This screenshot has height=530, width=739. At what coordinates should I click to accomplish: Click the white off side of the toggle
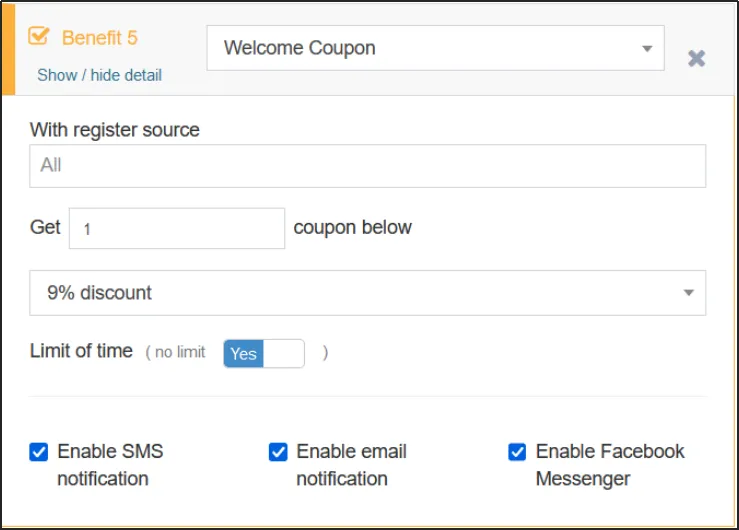[284, 353]
